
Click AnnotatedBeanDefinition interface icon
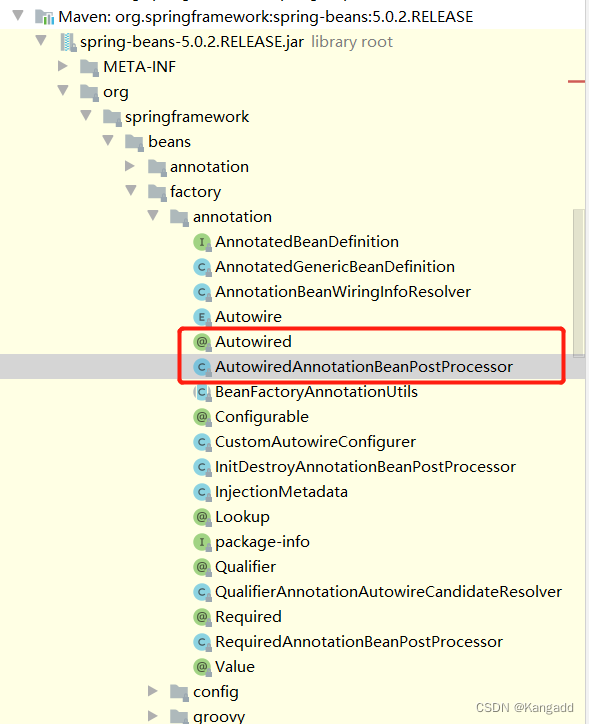(202, 242)
